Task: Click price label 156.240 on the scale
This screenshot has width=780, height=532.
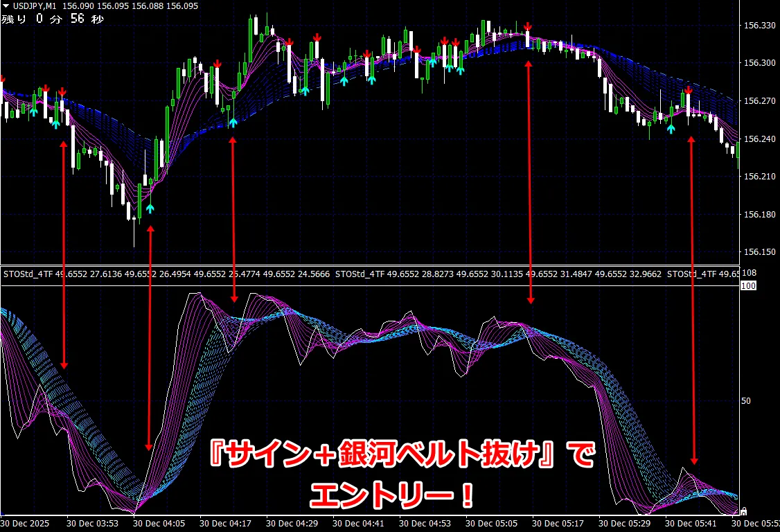Action: [759, 139]
